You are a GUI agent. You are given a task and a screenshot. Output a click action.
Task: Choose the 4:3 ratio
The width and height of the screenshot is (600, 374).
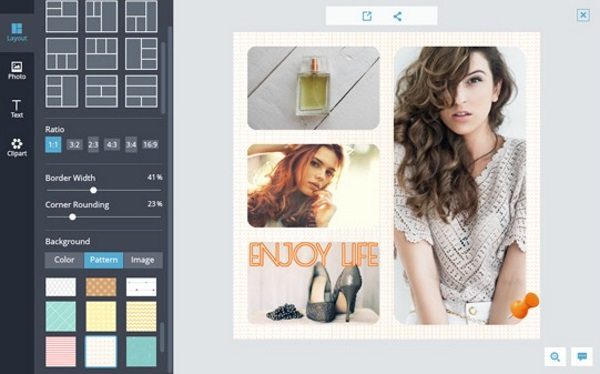pyautogui.click(x=112, y=145)
